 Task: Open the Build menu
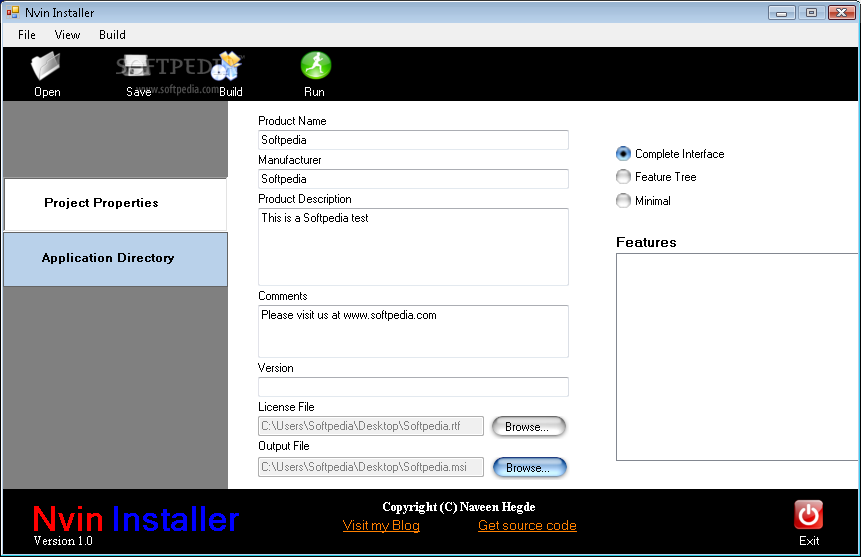click(x=112, y=35)
